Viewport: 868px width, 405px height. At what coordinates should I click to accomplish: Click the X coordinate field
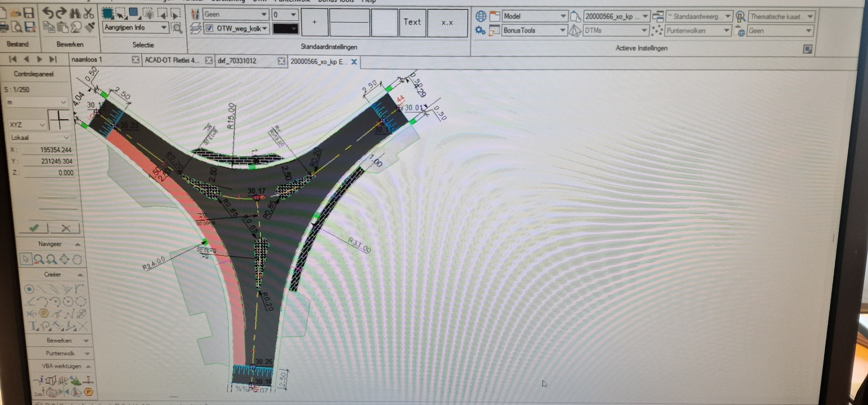point(48,150)
